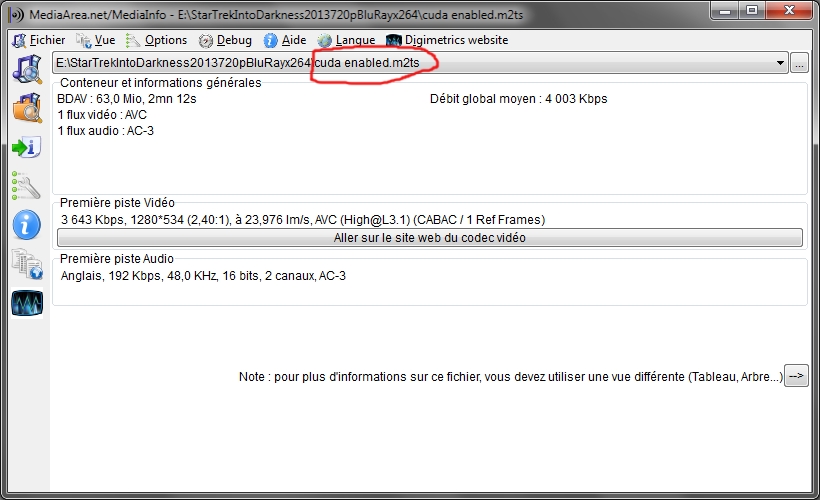The width and height of the screenshot is (820, 500).
Task: Click the browse '...' button
Action: 799,63
